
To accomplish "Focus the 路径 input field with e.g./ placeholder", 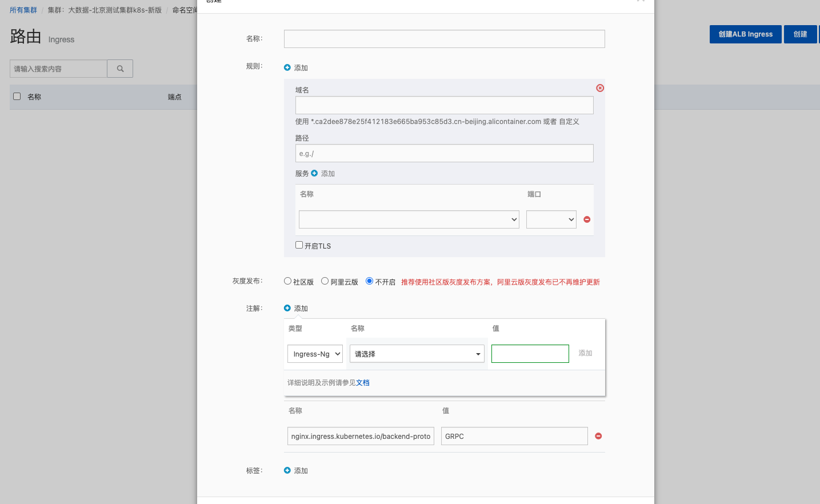I will pyautogui.click(x=445, y=153).
